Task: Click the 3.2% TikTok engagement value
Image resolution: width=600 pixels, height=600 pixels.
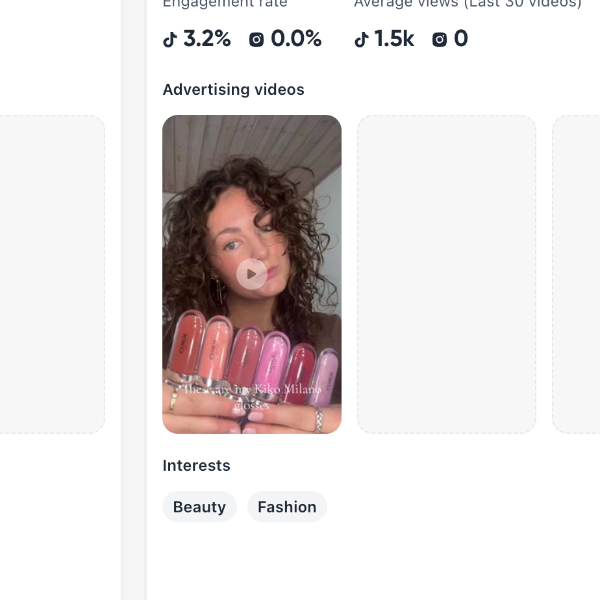Action: click(207, 39)
